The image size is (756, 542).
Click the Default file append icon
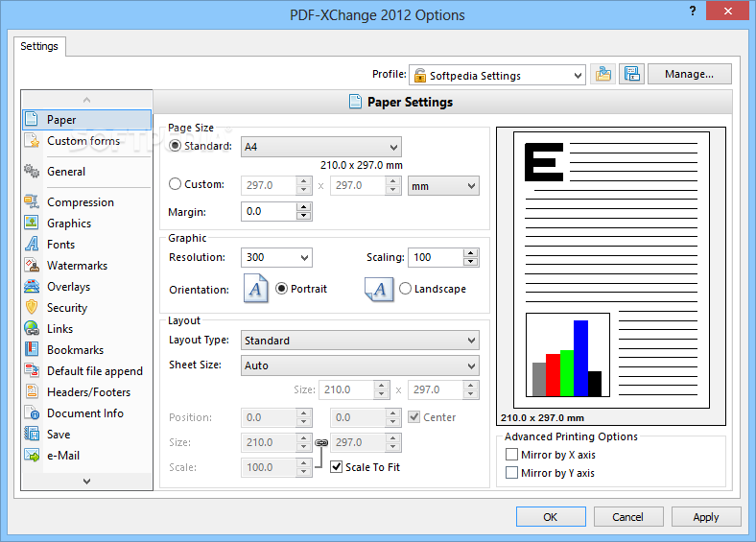[32, 370]
